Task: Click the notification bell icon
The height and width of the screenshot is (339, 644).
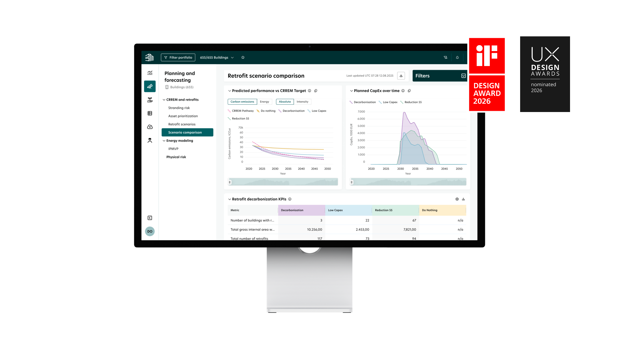Action: tap(457, 57)
